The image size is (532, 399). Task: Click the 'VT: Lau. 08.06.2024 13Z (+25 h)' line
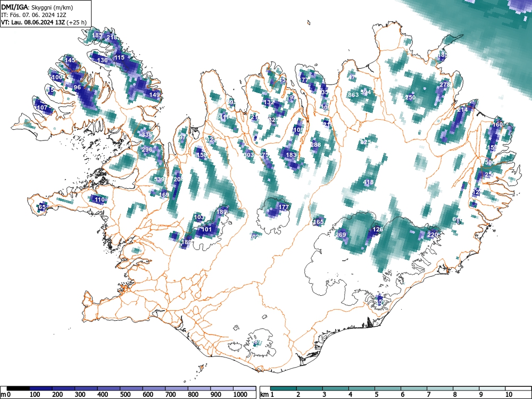(44, 22)
